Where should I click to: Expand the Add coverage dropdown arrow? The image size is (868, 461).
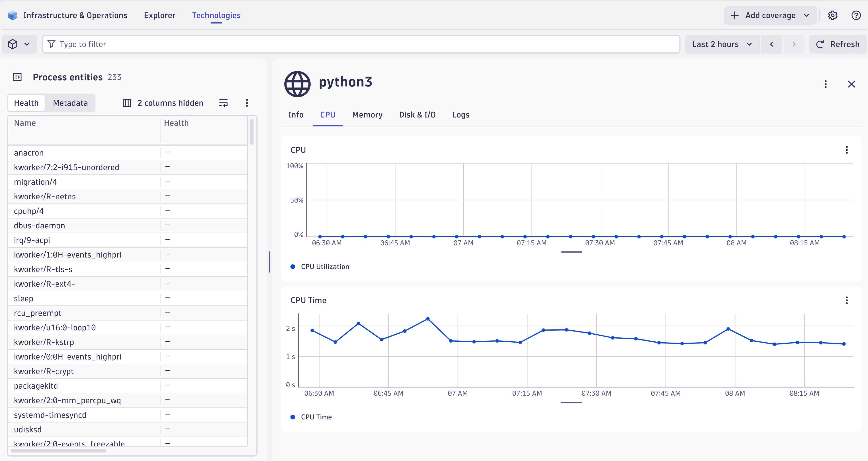(x=806, y=15)
